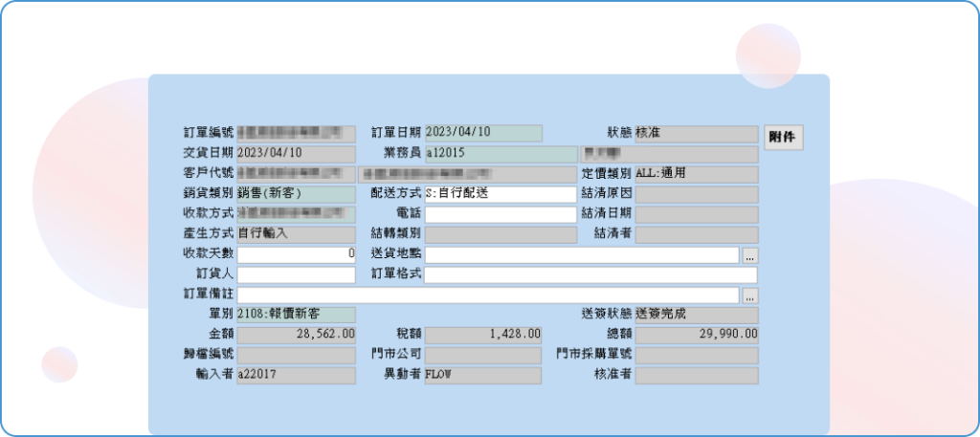Image resolution: width=980 pixels, height=437 pixels.
Task: Focus the 電話 input field
Action: click(x=500, y=214)
